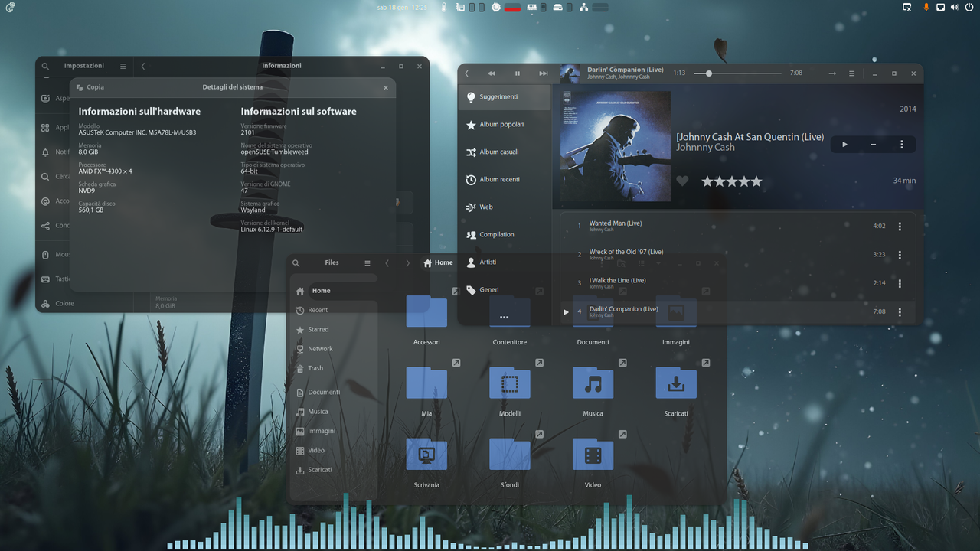Click the search icon in the Files header

click(x=296, y=262)
